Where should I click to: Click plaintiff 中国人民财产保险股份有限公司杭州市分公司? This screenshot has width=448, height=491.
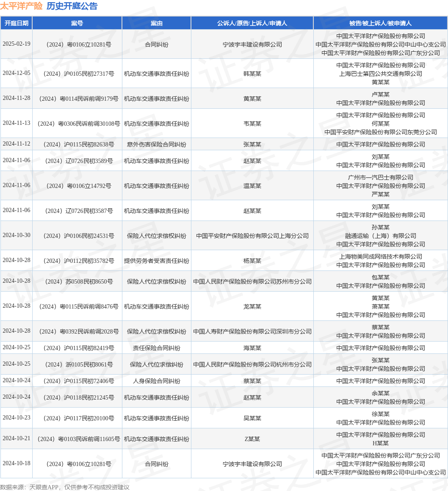coord(252,365)
